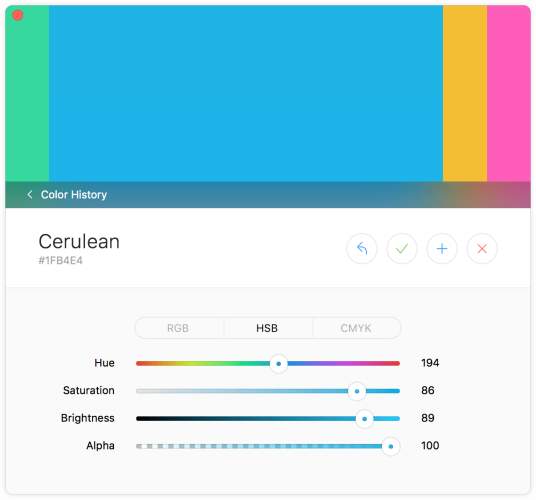Image resolution: width=536 pixels, height=500 pixels.
Task: Select the pink color swatch
Action: [x=509, y=93]
